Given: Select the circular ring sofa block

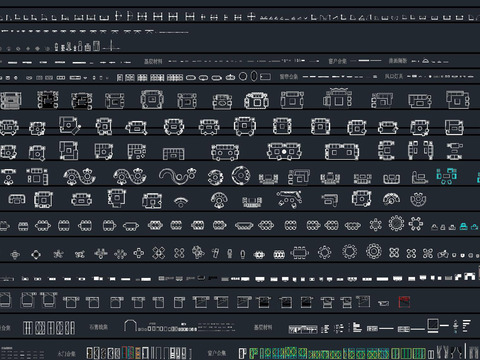Looking at the screenshot, I should point(241,175).
